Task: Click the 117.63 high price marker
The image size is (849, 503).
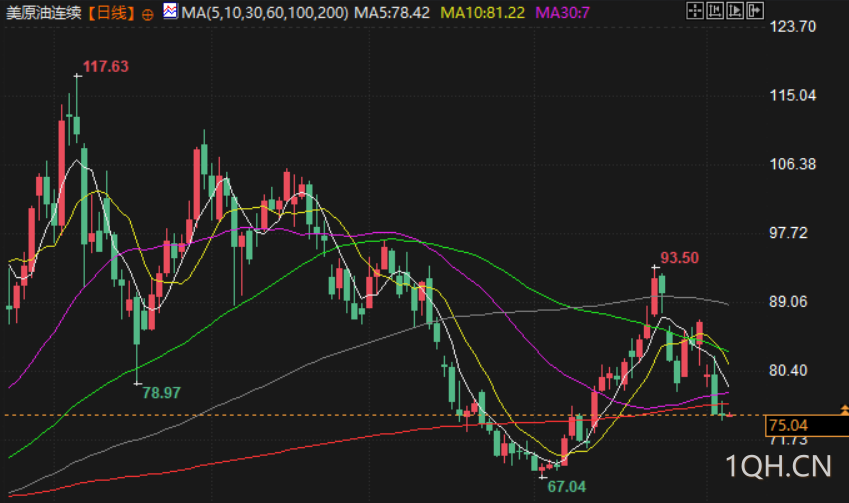Action: tap(106, 67)
